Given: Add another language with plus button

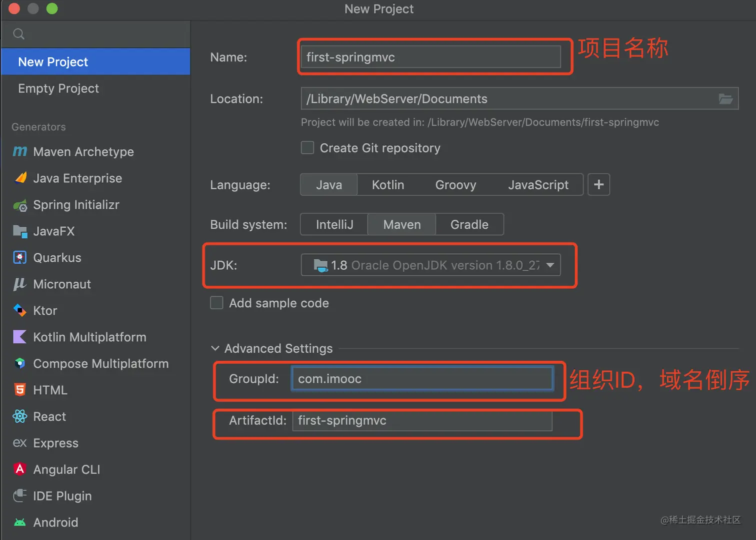Looking at the screenshot, I should pyautogui.click(x=598, y=185).
